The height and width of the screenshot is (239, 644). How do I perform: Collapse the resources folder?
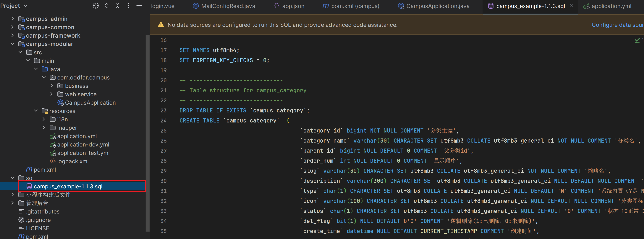pos(36,111)
